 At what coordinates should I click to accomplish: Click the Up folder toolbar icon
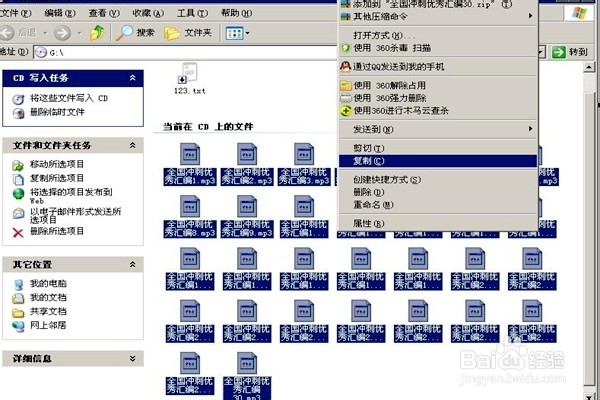[97, 33]
